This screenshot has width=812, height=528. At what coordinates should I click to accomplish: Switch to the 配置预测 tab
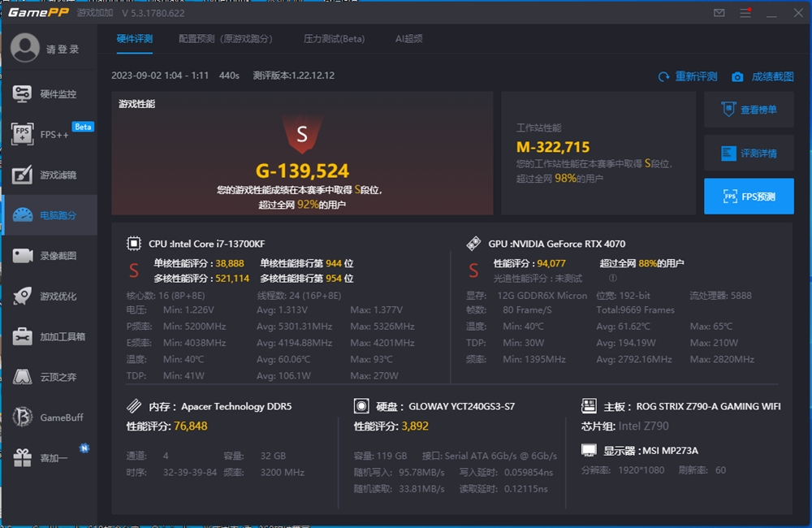[225, 39]
